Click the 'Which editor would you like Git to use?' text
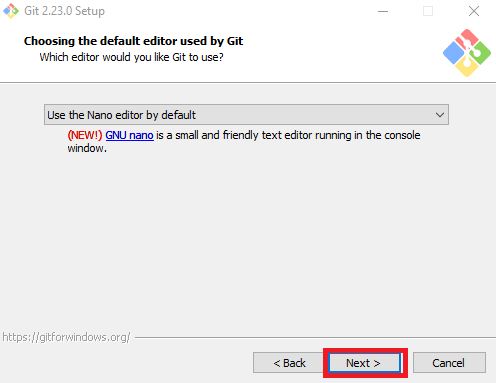 (131, 57)
